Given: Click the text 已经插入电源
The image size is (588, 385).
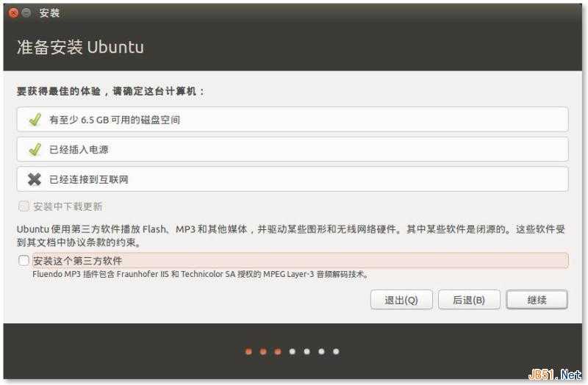Looking at the screenshot, I should point(79,150).
